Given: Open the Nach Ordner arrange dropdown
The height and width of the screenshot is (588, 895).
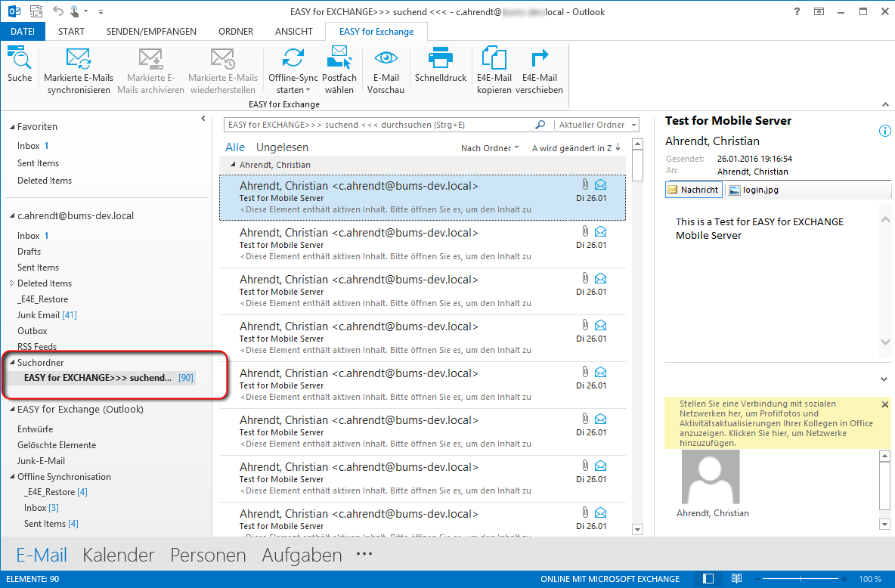Looking at the screenshot, I should click(x=490, y=148).
